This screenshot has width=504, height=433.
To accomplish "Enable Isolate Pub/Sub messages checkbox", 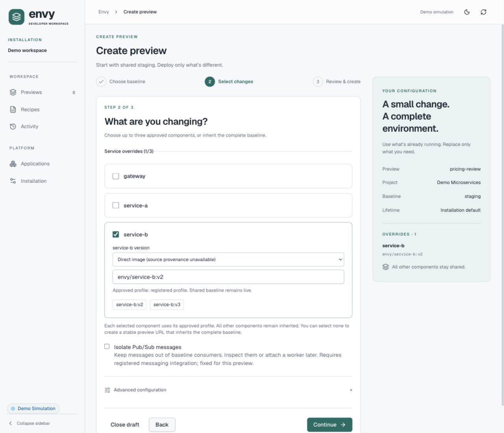I will coord(107,346).
